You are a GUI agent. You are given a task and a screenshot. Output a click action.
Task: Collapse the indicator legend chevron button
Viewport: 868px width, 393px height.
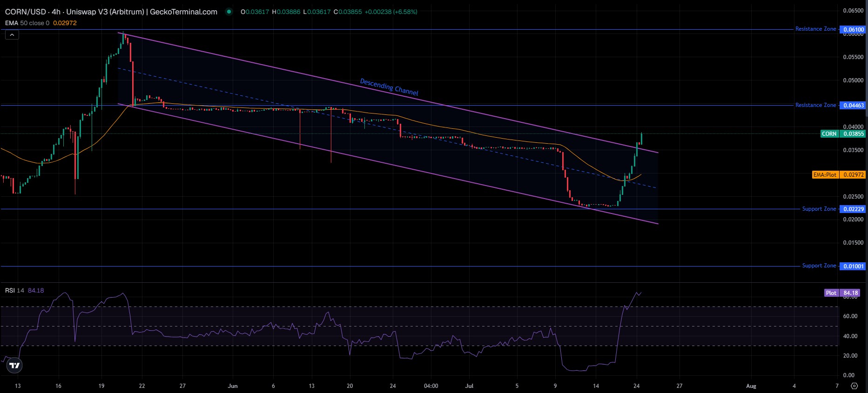tap(12, 35)
